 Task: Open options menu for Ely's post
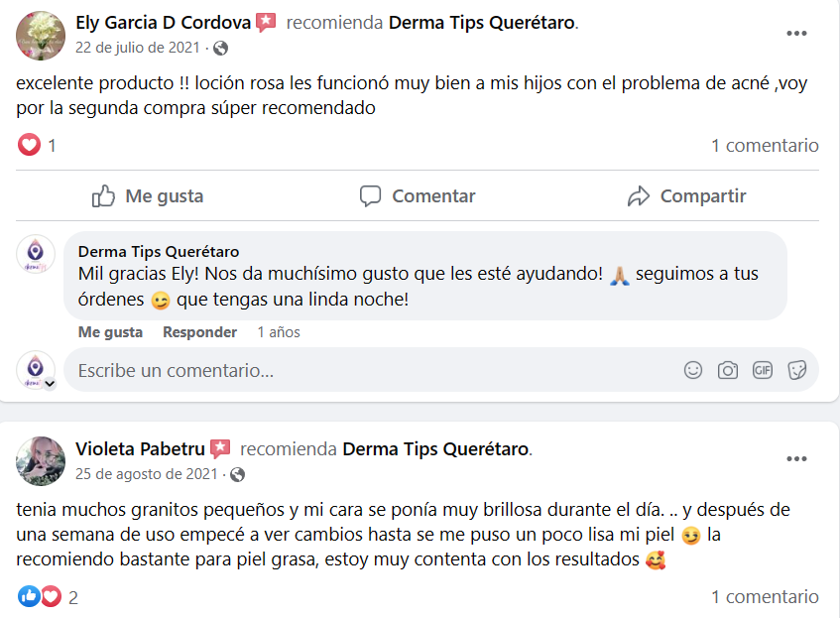796,33
